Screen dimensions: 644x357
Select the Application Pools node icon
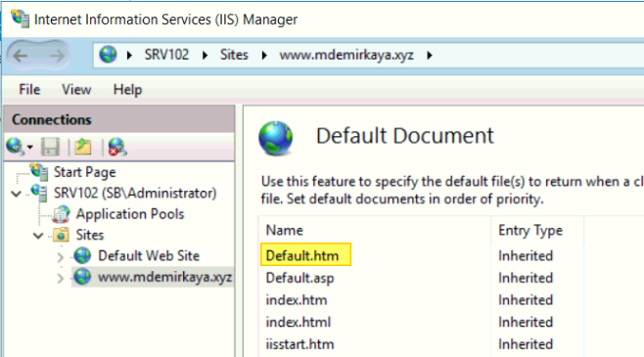[62, 214]
